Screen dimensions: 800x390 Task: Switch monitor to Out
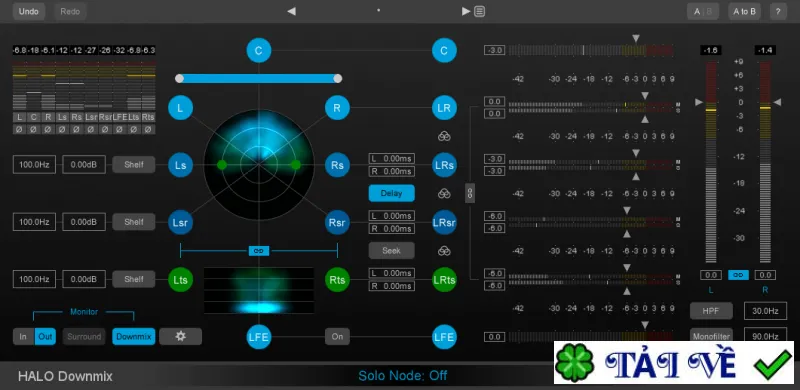tap(45, 336)
